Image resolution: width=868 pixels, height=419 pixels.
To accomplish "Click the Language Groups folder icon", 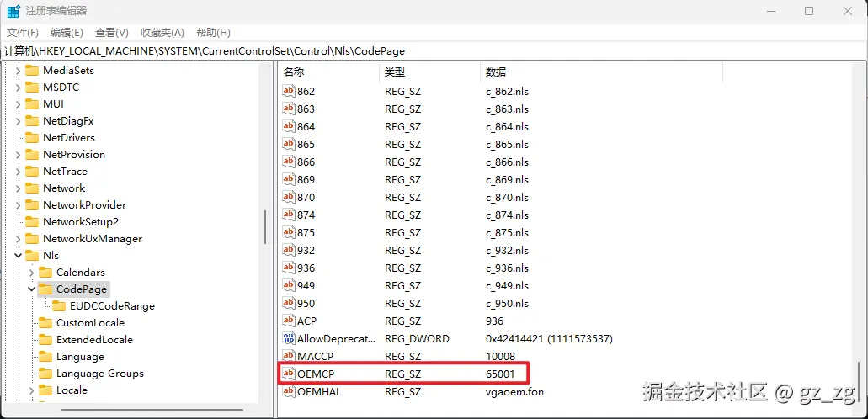I will 45,374.
